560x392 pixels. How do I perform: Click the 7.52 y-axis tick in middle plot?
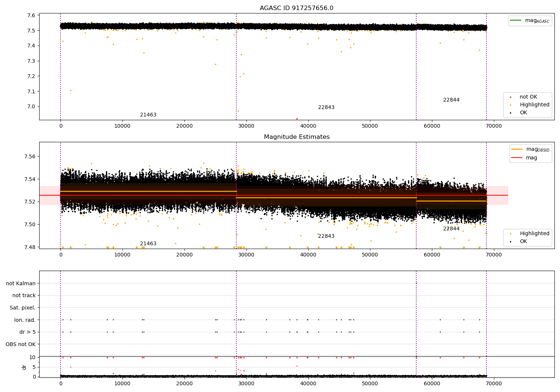(30, 202)
